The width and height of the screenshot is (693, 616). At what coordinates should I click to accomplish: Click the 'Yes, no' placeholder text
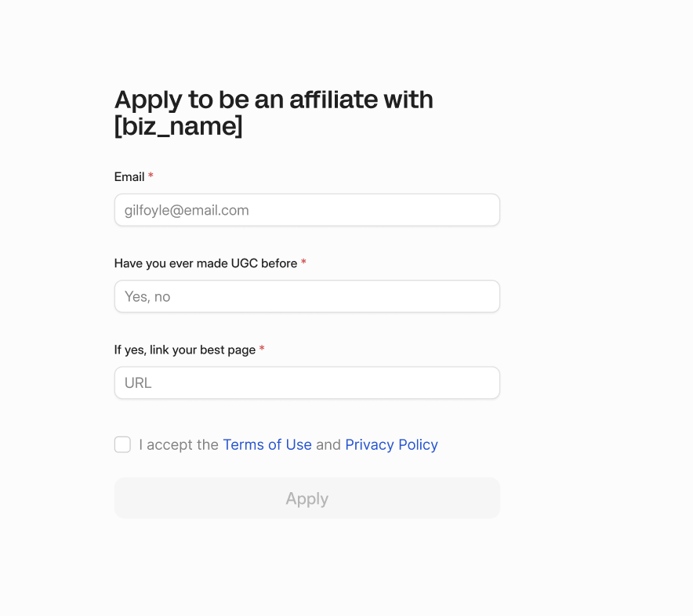[147, 296]
